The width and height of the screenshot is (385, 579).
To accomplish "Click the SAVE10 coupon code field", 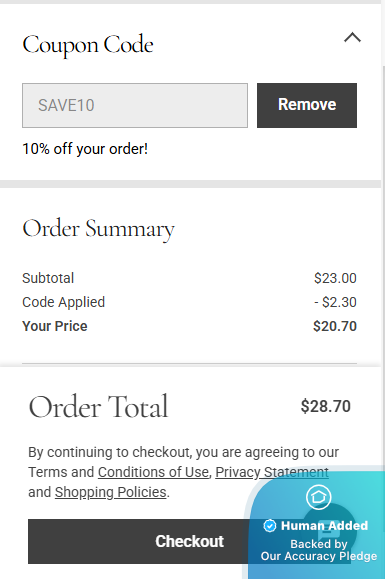I will coord(135,105).
